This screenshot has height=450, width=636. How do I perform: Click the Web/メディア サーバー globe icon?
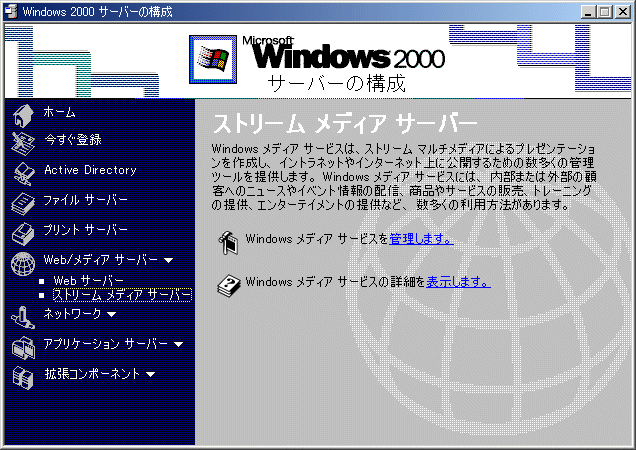coord(23,263)
